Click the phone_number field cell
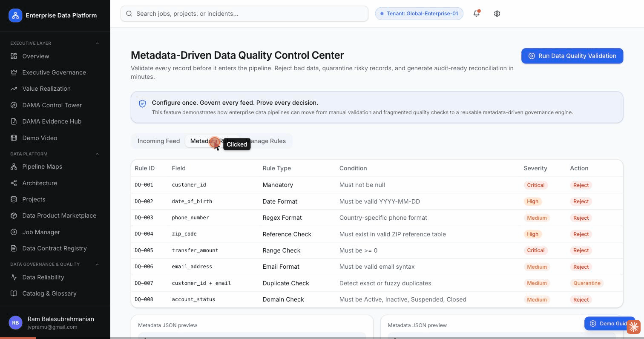 [190, 218]
